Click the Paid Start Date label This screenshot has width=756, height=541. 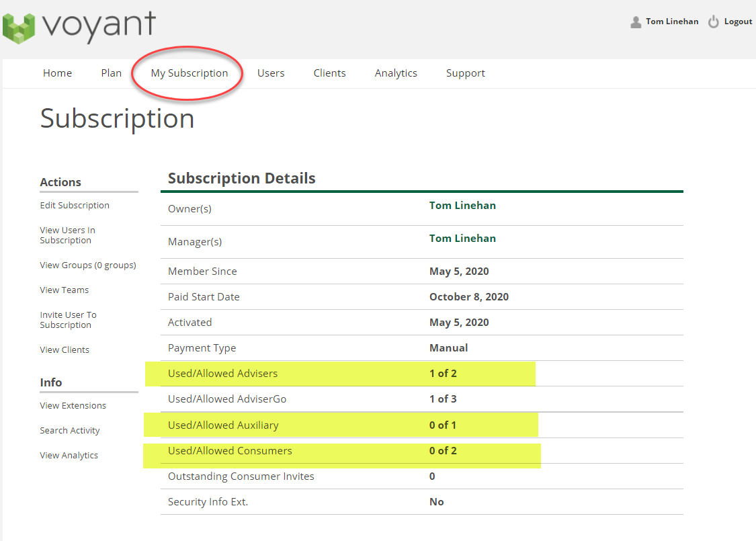(204, 297)
